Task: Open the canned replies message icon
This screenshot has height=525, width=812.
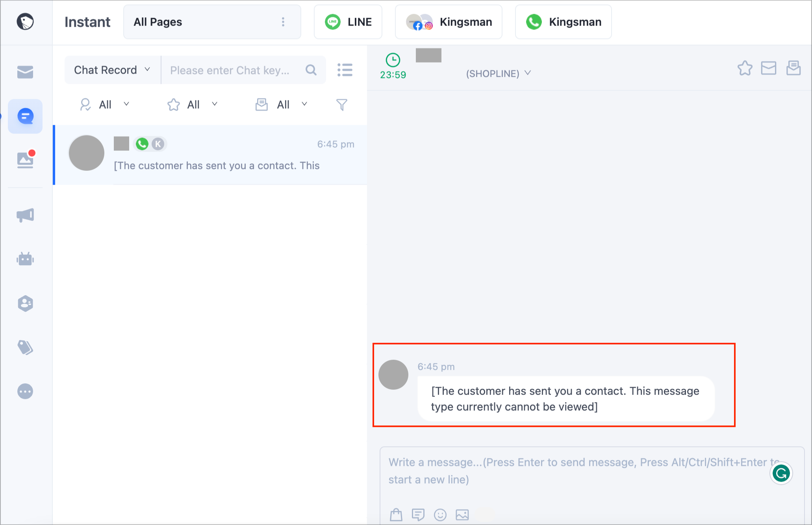Action: coord(418,514)
